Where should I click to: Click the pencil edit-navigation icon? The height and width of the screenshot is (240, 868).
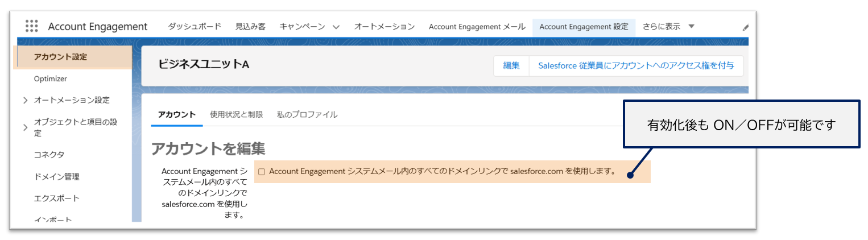[x=746, y=27]
